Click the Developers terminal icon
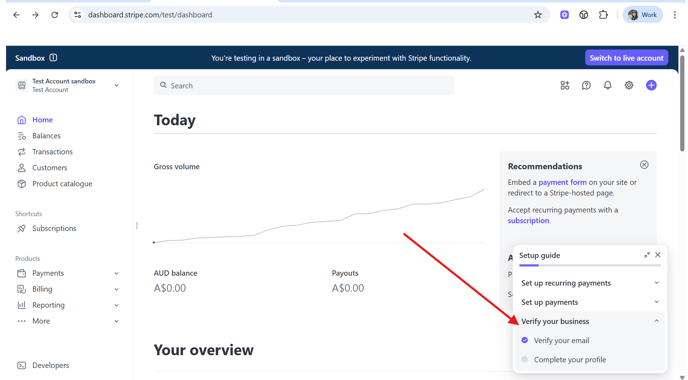The width and height of the screenshot is (688, 380). pyautogui.click(x=22, y=366)
